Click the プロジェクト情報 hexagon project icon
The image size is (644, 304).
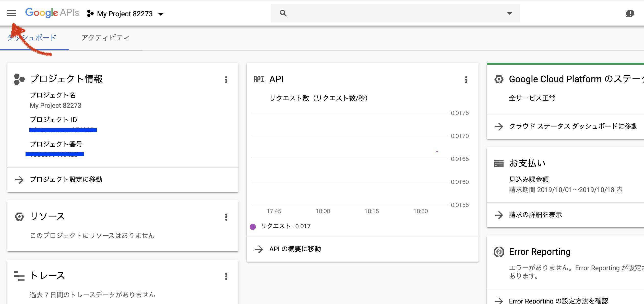click(19, 79)
